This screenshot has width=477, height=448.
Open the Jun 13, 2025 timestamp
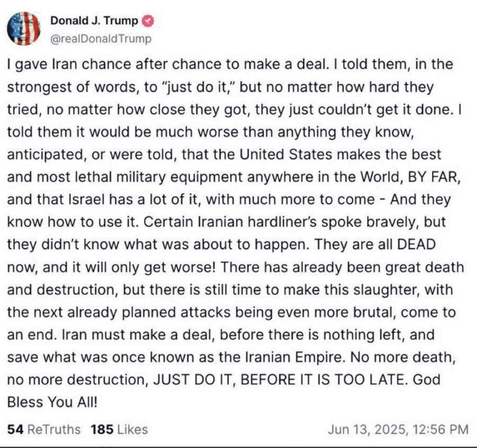398,429
